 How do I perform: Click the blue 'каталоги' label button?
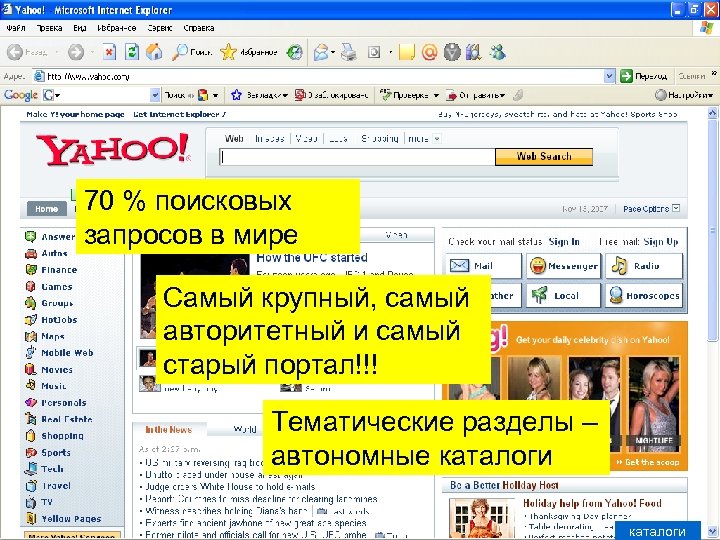click(x=657, y=531)
